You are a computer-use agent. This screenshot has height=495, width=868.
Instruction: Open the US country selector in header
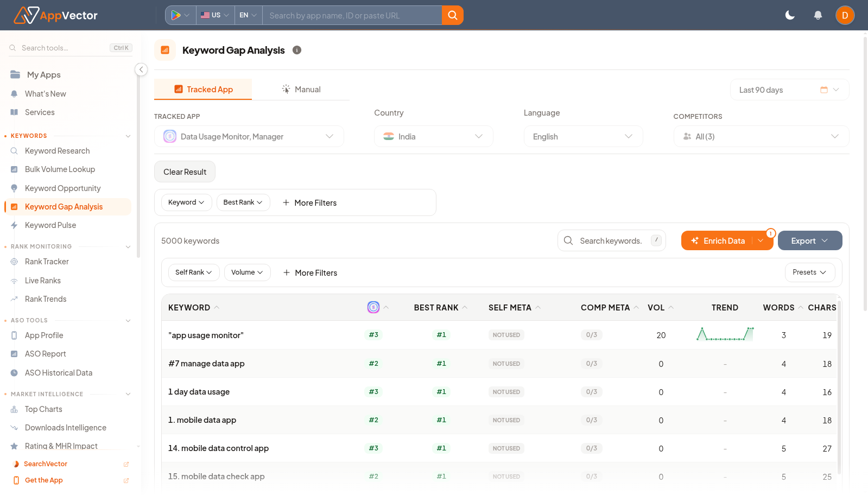(x=215, y=15)
